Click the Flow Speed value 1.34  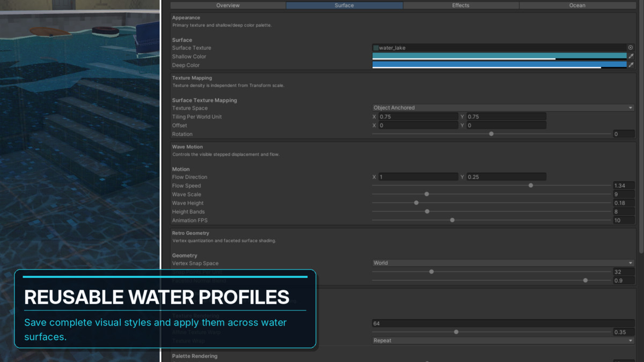[624, 186]
